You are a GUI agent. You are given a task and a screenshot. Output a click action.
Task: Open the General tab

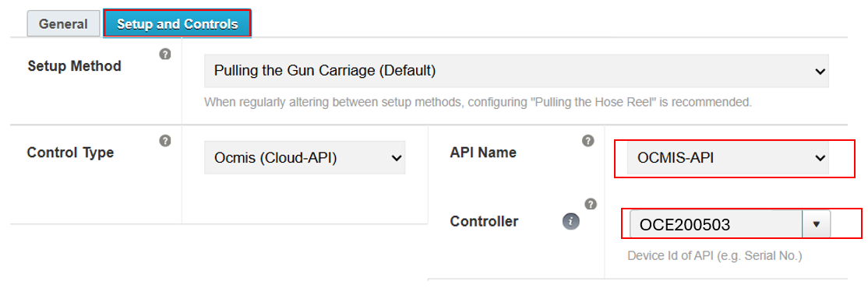63,24
